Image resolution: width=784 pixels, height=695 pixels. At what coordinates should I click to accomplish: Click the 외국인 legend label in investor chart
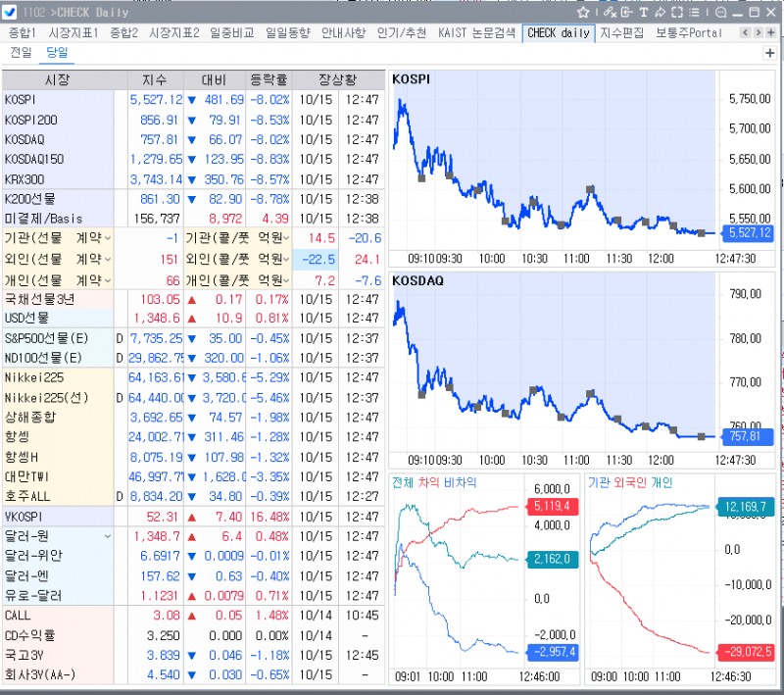click(x=629, y=482)
